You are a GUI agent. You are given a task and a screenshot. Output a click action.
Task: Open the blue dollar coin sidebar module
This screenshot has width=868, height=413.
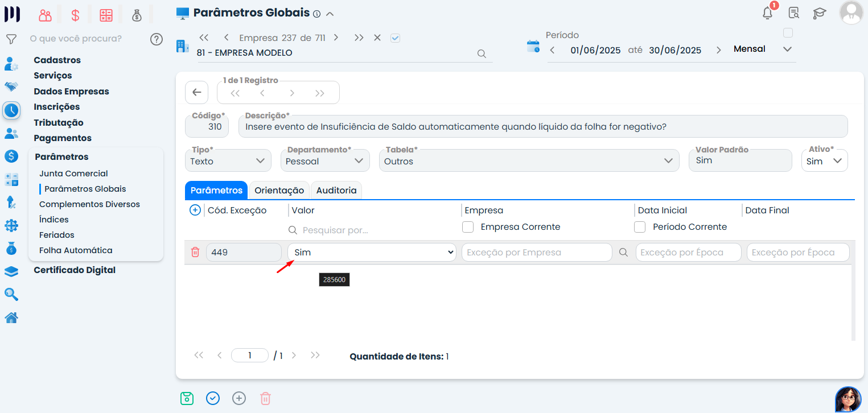pos(11,156)
